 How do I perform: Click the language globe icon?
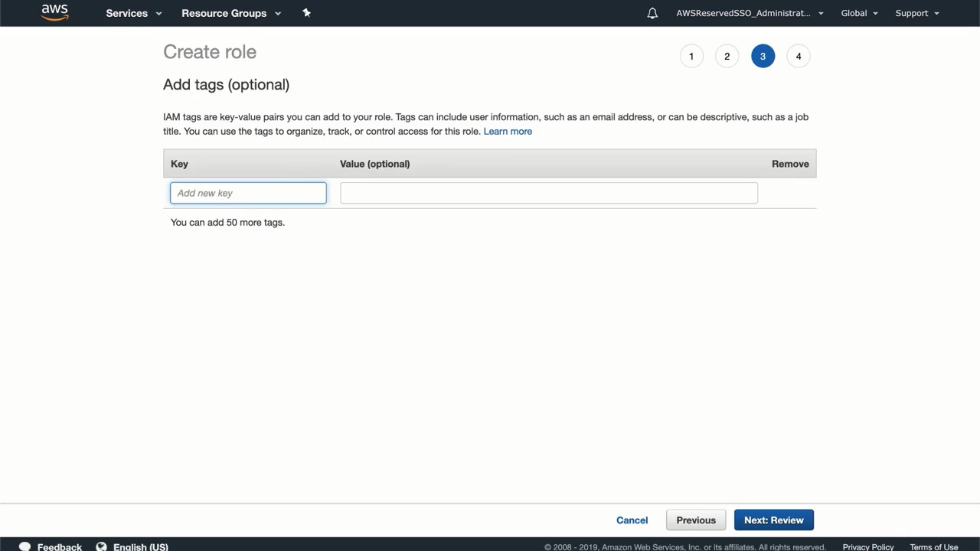point(101,546)
